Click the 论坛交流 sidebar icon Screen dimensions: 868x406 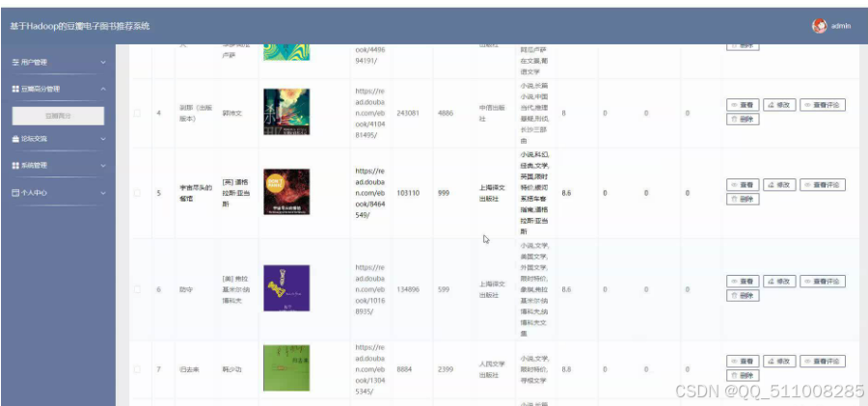[x=15, y=139]
